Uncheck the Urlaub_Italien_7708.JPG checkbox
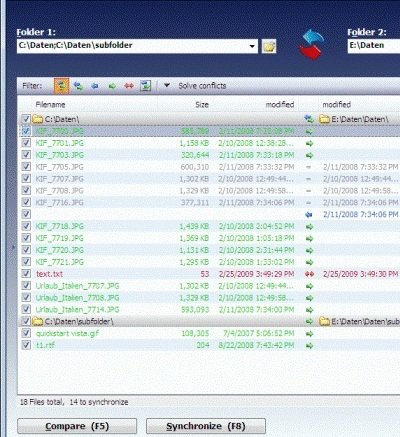Image resolution: width=400 pixels, height=437 pixels. point(26,297)
